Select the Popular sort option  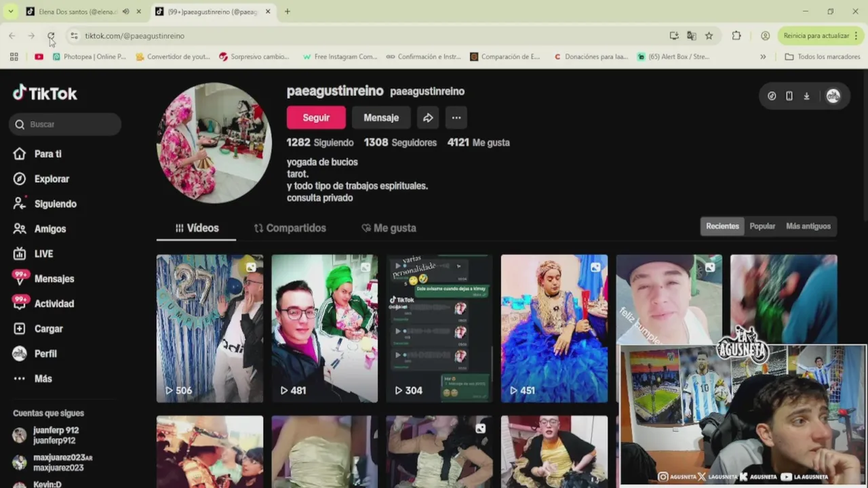coord(762,226)
